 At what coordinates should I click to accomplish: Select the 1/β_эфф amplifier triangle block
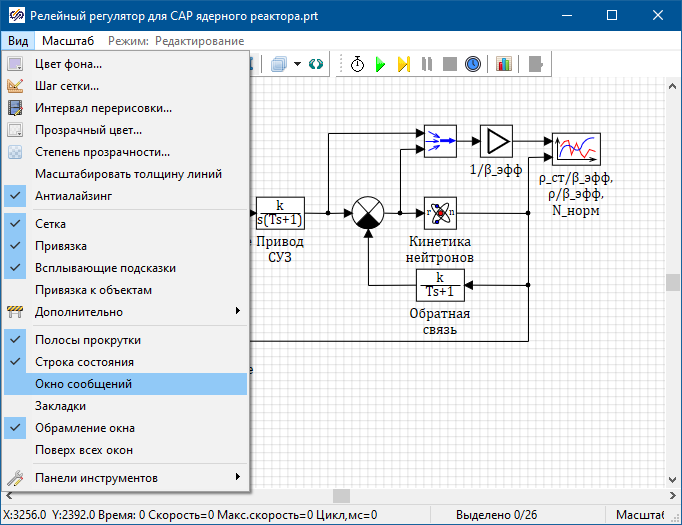(x=495, y=141)
